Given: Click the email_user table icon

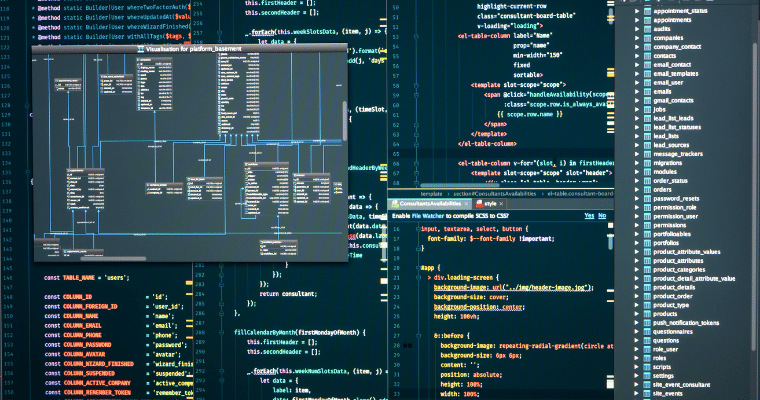Looking at the screenshot, I should coord(647,82).
